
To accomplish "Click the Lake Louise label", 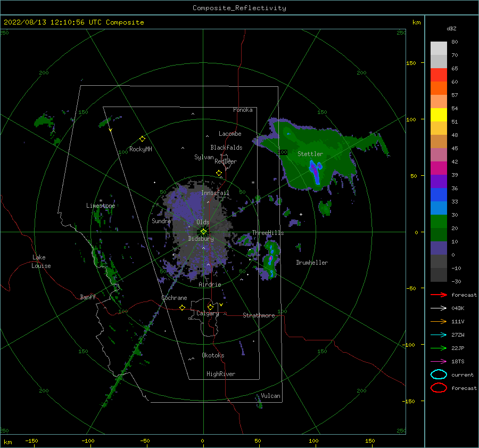I will point(42,262).
